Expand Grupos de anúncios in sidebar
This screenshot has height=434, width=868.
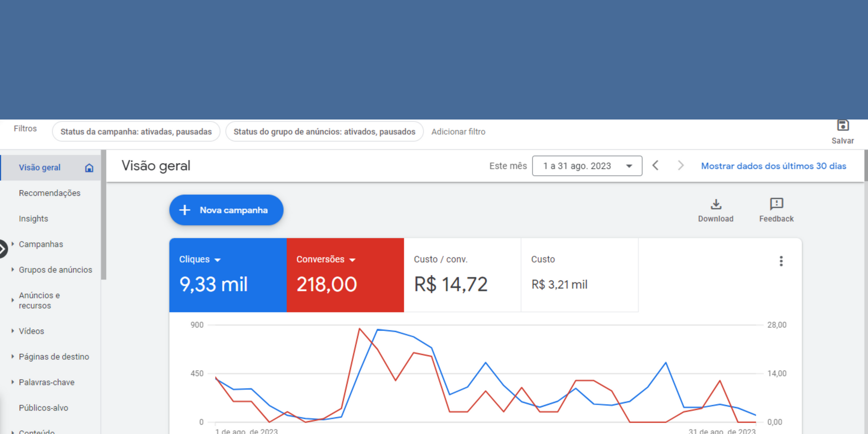pos(55,270)
